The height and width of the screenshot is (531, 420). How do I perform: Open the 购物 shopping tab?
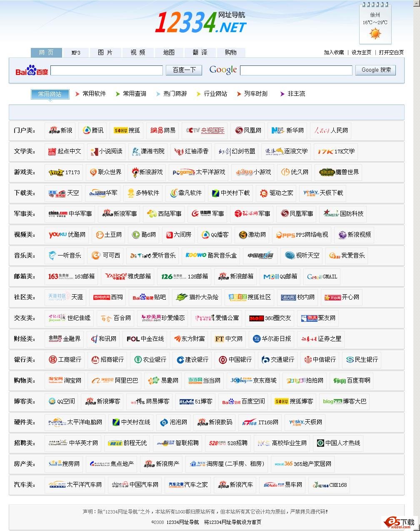pos(230,52)
